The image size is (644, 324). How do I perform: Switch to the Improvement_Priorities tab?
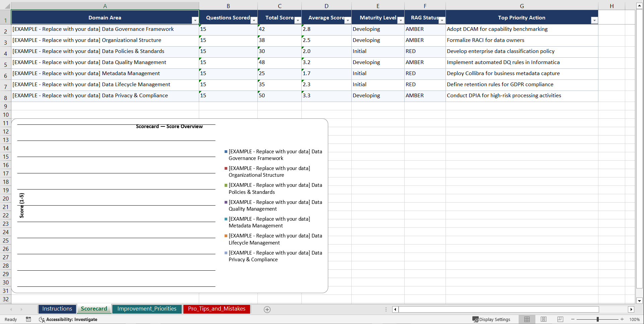tap(147, 309)
